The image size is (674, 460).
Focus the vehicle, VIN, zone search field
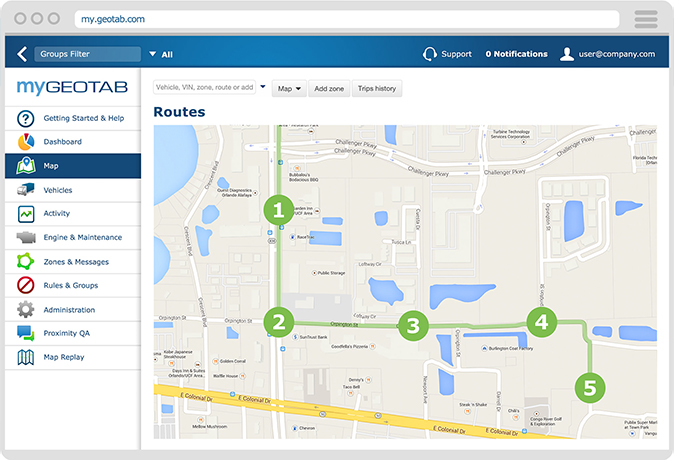tap(204, 87)
